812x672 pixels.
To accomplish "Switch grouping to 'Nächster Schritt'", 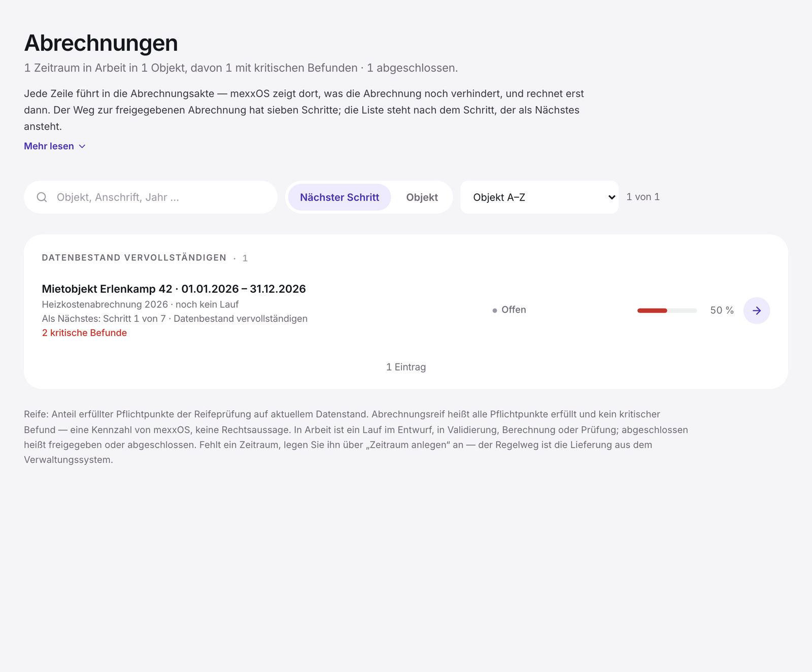I will point(340,197).
